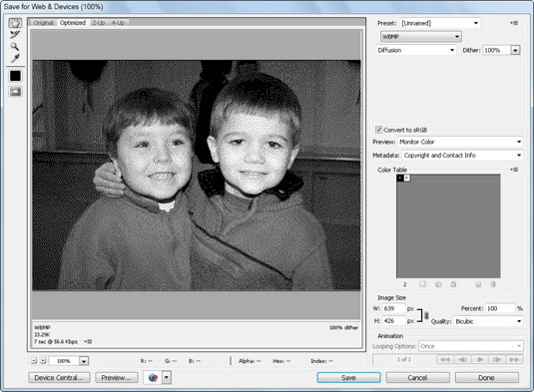The height and width of the screenshot is (392, 534).
Task: Open the Metadata dropdown
Action: point(462,156)
